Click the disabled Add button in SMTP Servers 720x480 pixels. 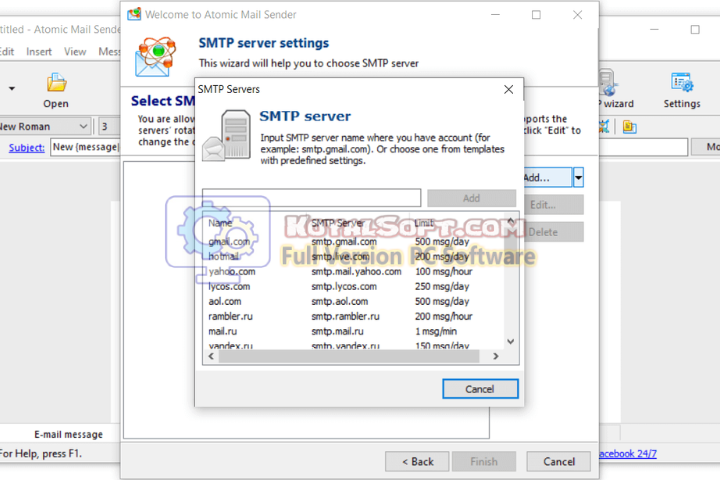click(x=472, y=198)
